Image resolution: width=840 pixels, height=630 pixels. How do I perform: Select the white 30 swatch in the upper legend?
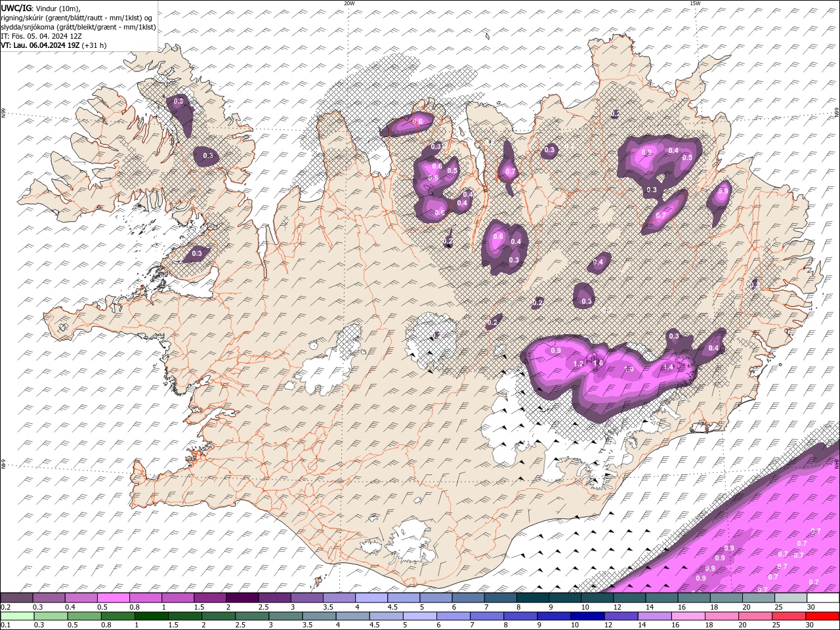pyautogui.click(x=822, y=597)
